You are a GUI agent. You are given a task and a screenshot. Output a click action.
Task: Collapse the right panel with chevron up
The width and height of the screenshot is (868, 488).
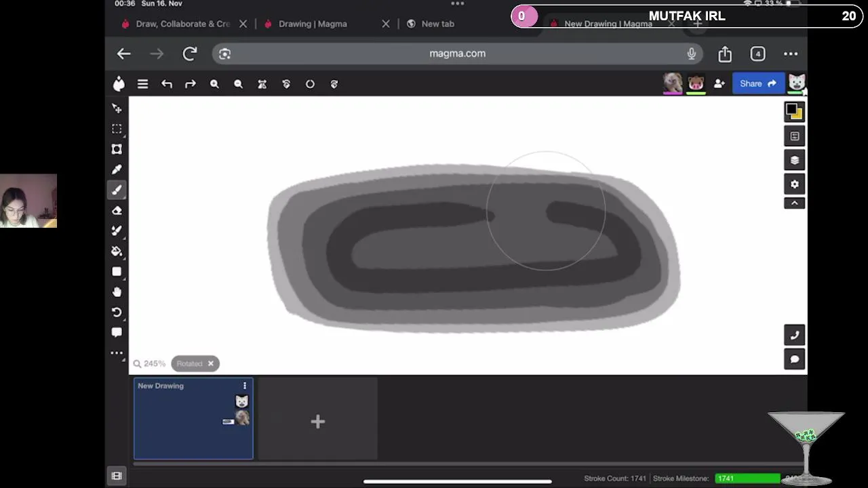click(794, 203)
